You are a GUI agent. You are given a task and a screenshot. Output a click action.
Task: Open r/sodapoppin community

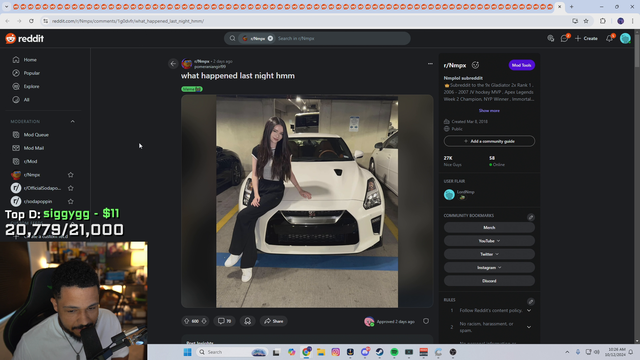38,201
